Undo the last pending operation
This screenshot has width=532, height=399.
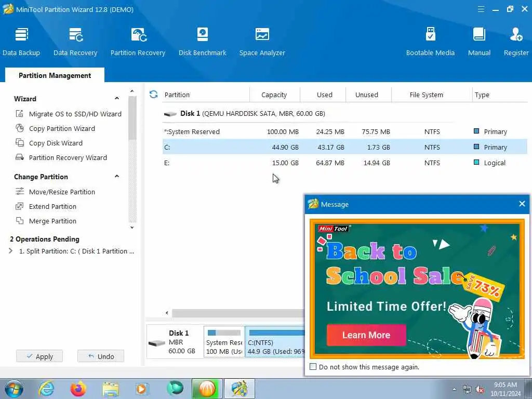click(101, 356)
